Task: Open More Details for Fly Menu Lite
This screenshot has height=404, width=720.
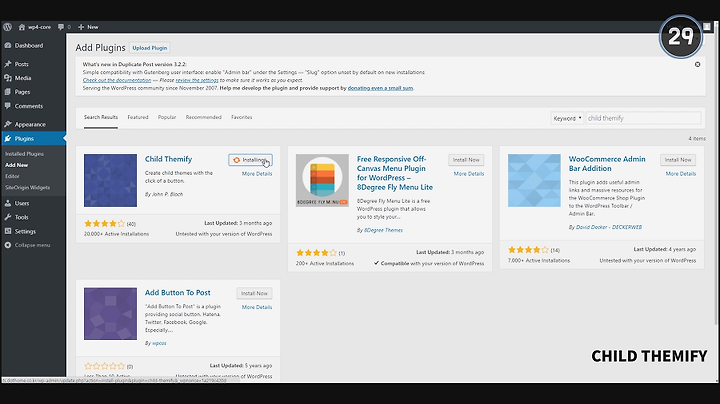Action: coord(469,174)
